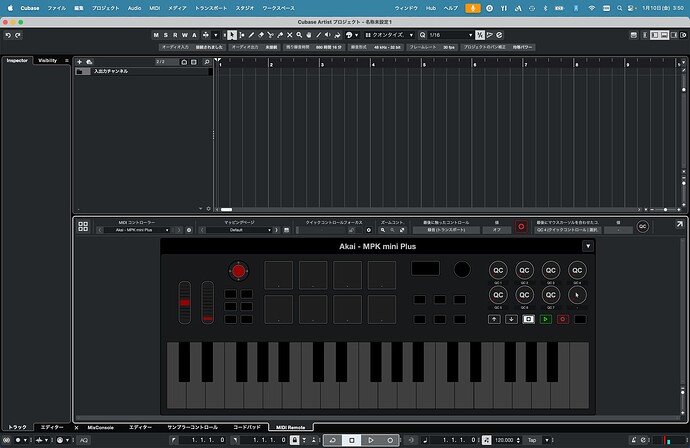Select next MIDI controller arrow
This screenshot has height=448, width=690.
point(179,230)
